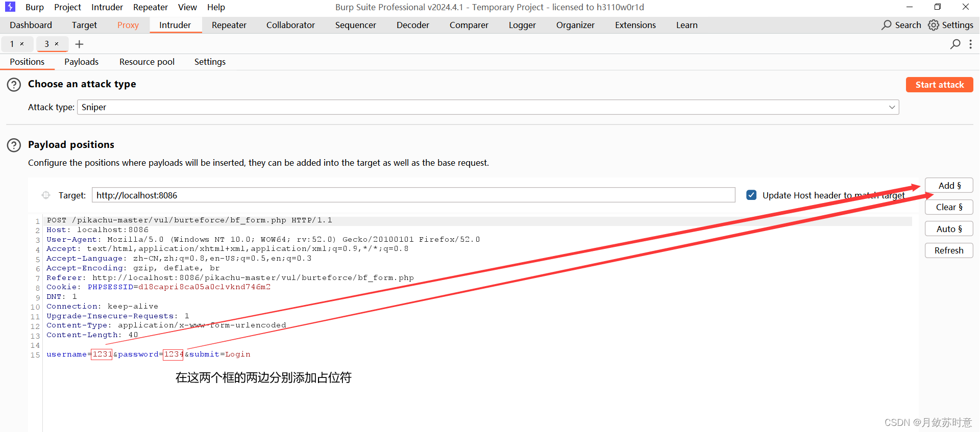Click the Accept-Encoding header line
This screenshot has height=432, width=980.
click(x=133, y=268)
